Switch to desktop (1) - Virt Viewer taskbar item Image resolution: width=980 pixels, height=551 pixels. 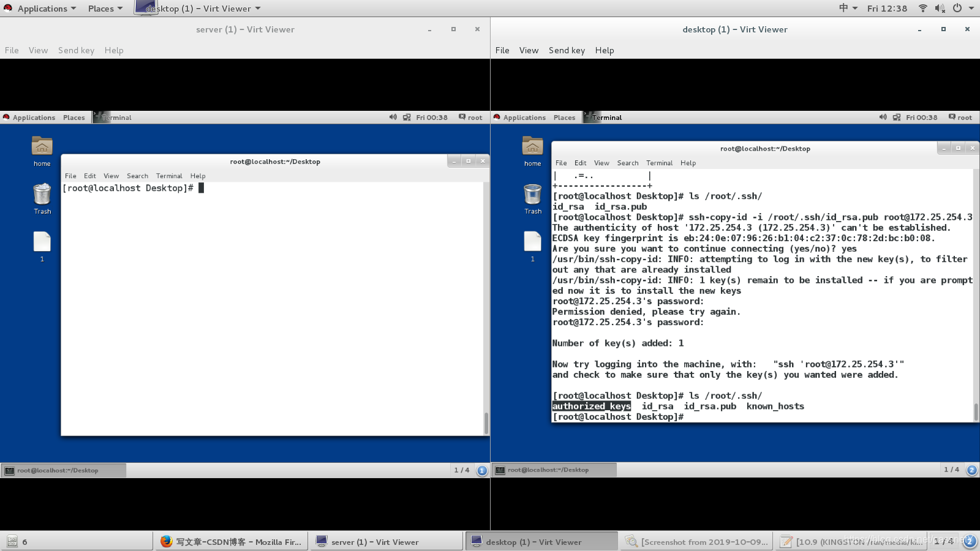point(542,542)
